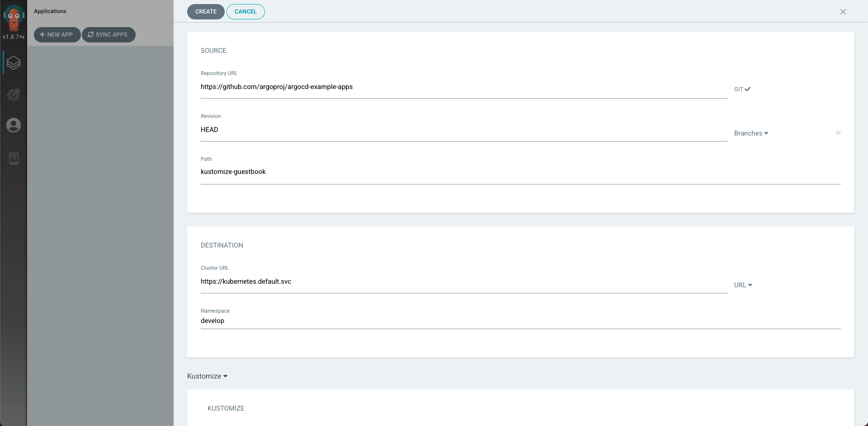This screenshot has width=868, height=426.
Task: Click the SYNC APPS button
Action: pos(108,35)
